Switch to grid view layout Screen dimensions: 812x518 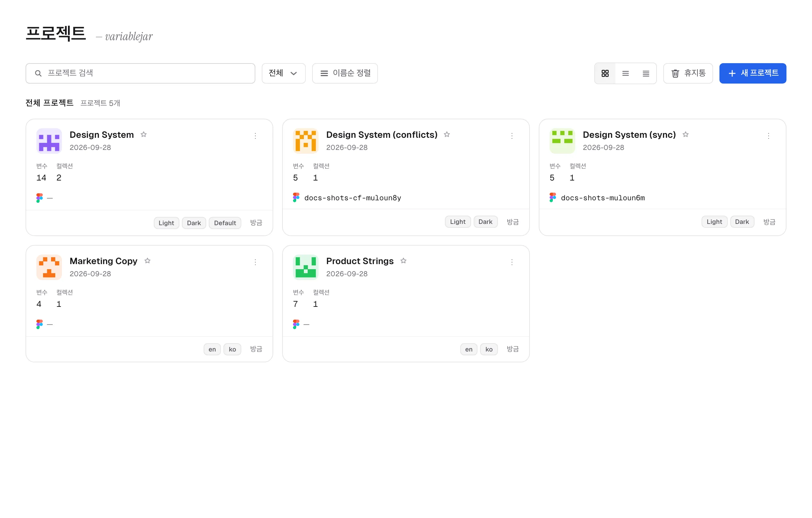[605, 73]
